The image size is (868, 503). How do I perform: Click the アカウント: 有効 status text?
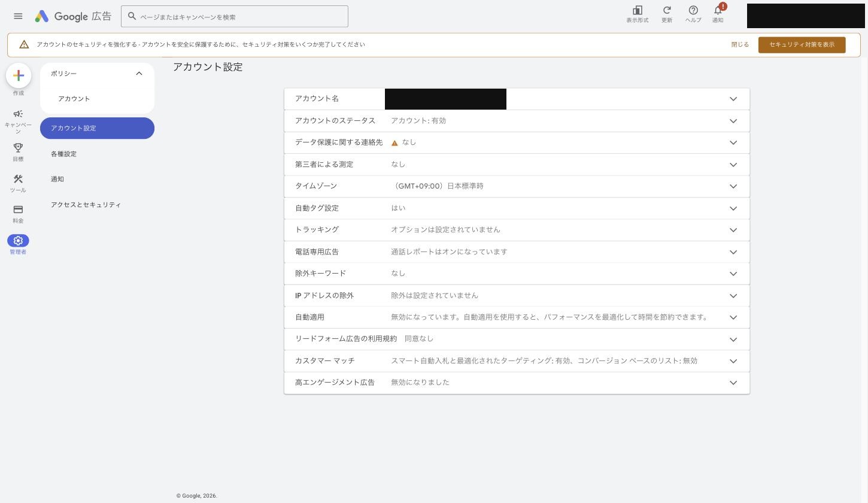418,121
